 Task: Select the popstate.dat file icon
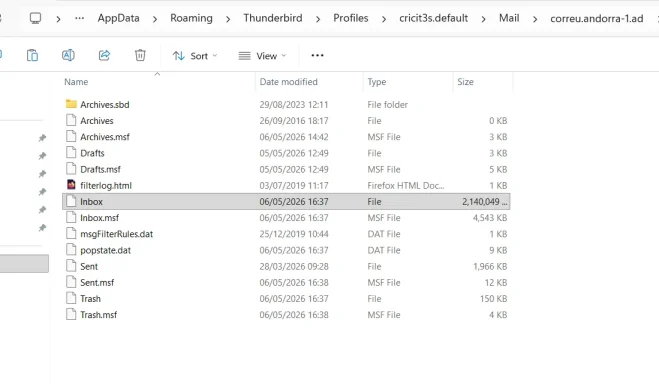tap(71, 250)
